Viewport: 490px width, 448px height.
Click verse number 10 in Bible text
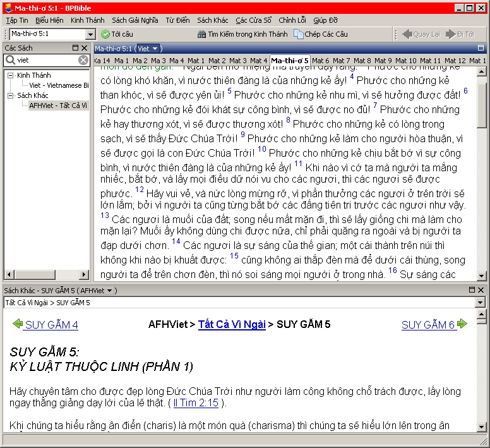point(262,149)
